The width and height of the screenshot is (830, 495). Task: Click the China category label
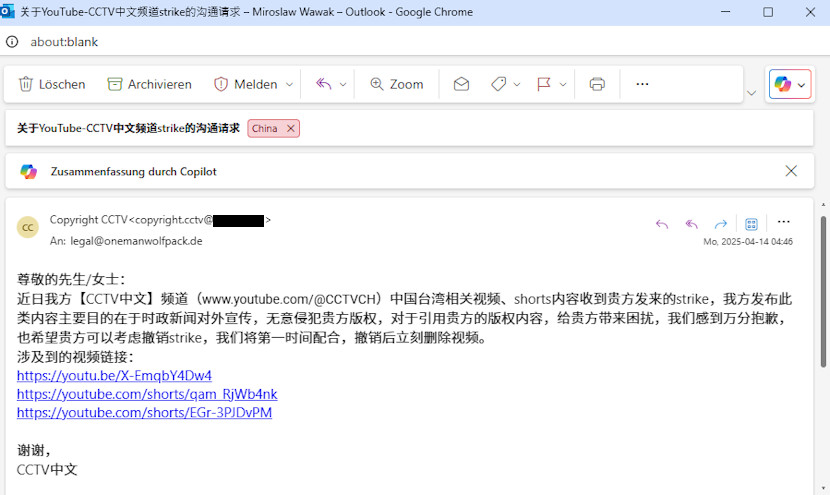tap(265, 128)
